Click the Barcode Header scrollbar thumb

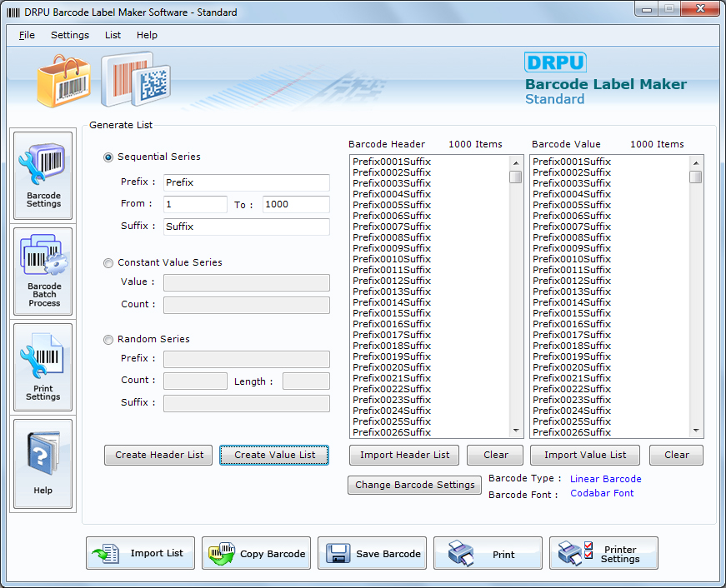(x=516, y=177)
